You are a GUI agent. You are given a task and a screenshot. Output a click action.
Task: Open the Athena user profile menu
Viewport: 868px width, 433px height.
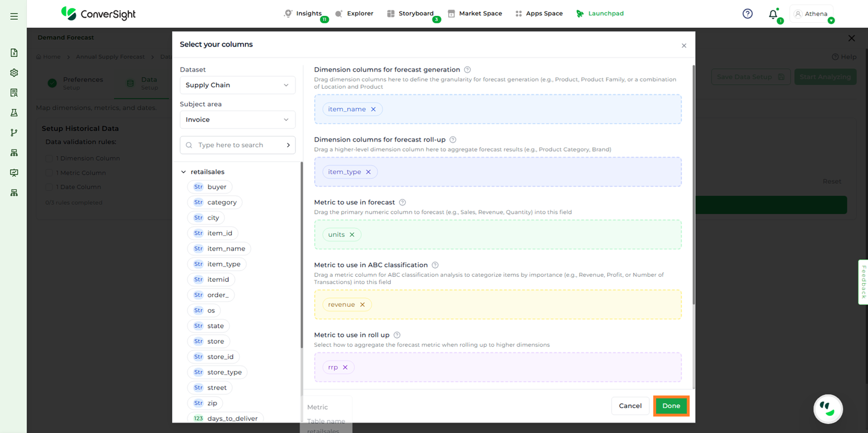click(812, 14)
